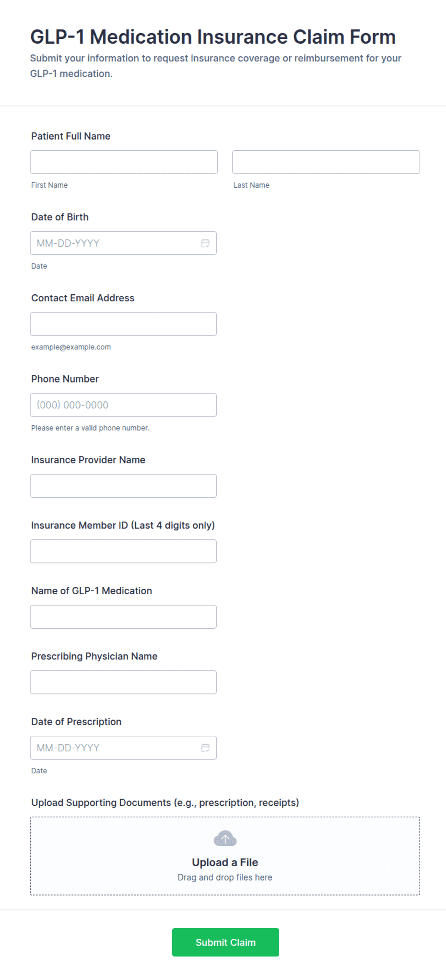Click the Upload a File text
Viewport: 446px width, 980px height.
tap(225, 862)
